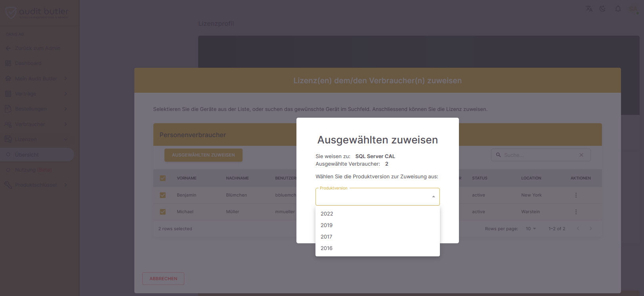
Task: Sort table by LOCATION column header
Action: pos(531,178)
